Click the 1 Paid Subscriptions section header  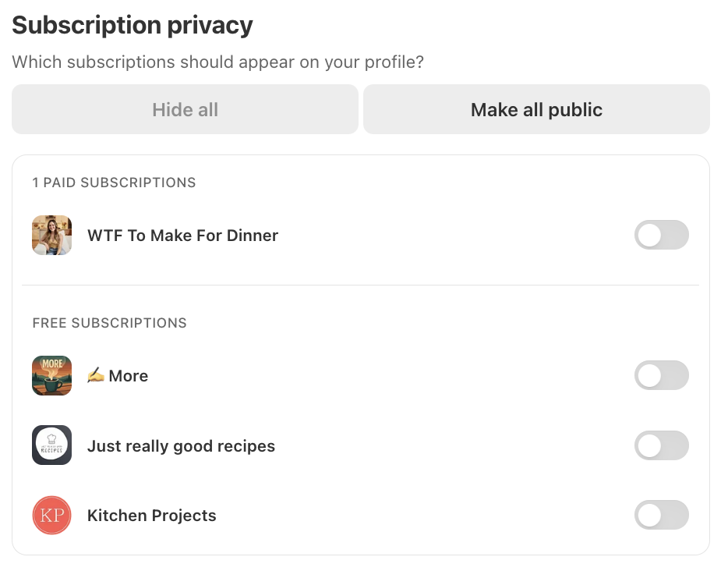[x=114, y=183]
